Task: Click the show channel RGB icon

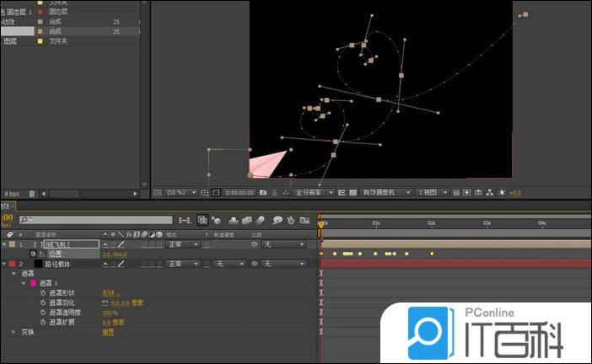Action: (286, 193)
